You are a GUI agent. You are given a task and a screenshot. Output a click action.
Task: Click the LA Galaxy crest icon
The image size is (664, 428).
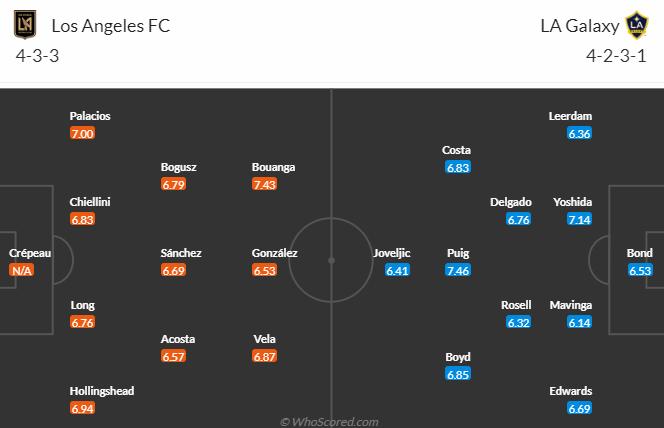click(637, 25)
